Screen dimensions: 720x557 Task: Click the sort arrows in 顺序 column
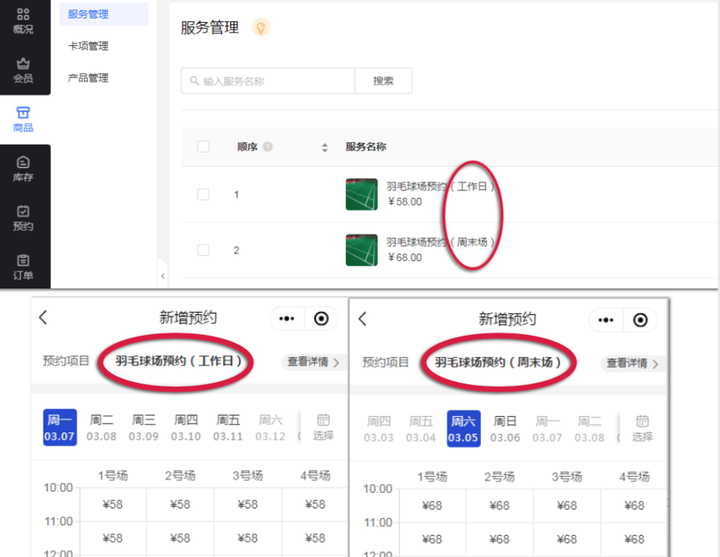coord(324,148)
